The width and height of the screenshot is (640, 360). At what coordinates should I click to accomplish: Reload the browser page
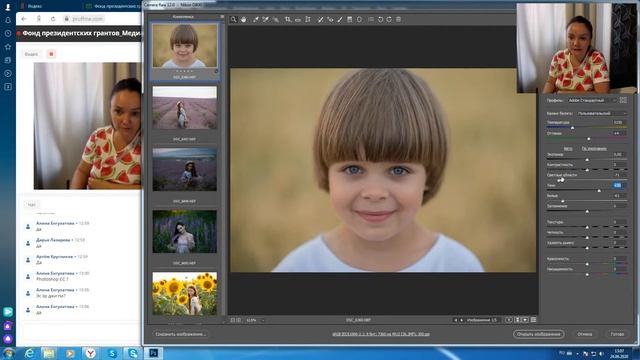pyautogui.click(x=53, y=19)
